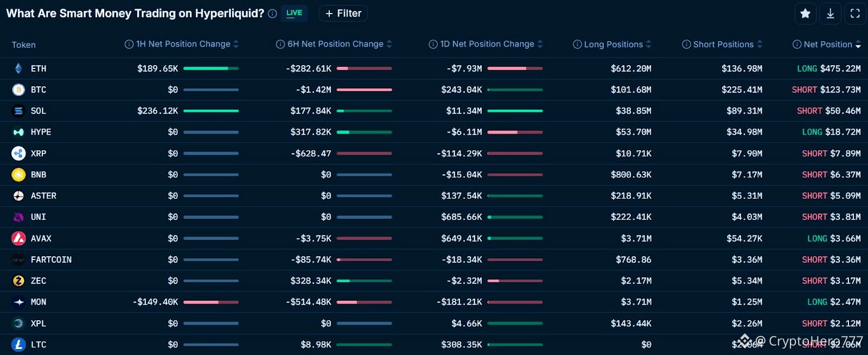Click the BTC 6H position change bar
Viewport: 868px width, 355px height.
364,90
